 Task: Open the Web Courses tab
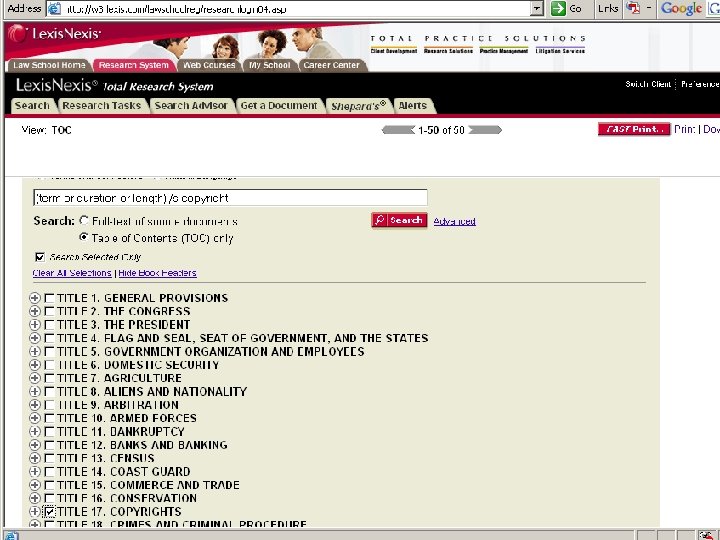click(209, 65)
